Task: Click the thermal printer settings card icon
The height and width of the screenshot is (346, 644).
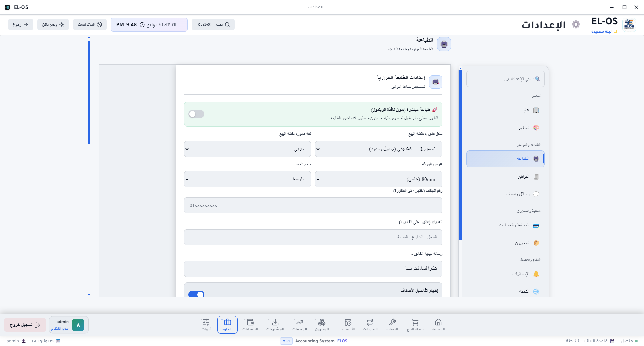Action: pos(436,82)
